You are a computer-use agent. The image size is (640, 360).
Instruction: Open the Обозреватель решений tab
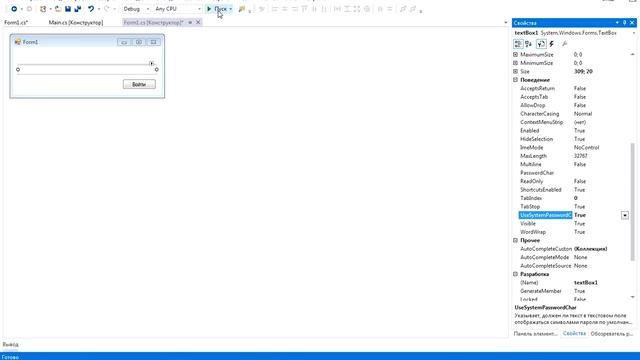[x=612, y=334]
